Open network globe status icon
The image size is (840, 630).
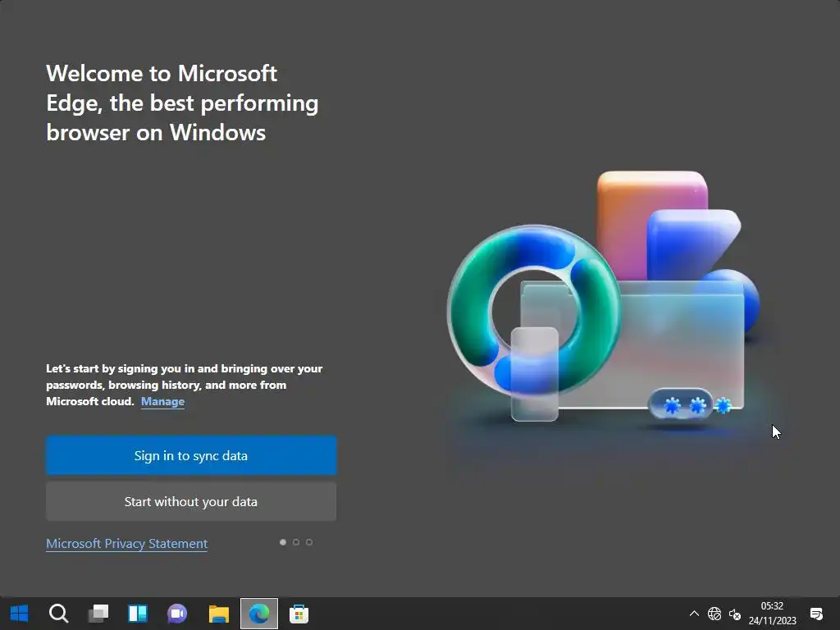714,614
